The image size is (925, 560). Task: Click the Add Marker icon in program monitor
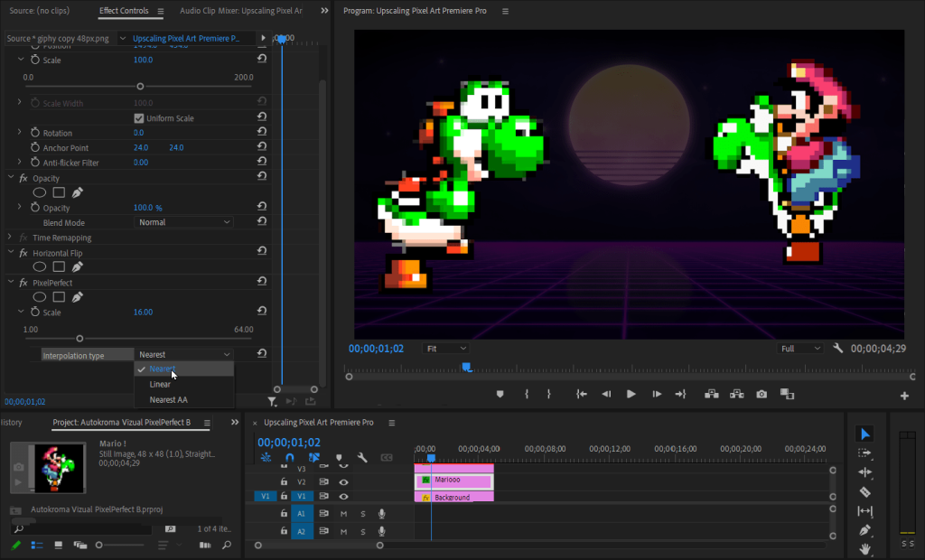pyautogui.click(x=500, y=395)
